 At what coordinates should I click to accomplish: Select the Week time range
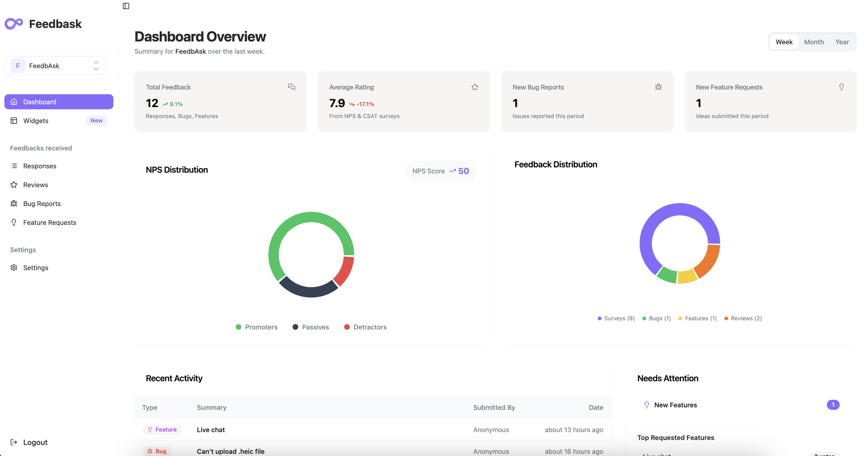(784, 42)
